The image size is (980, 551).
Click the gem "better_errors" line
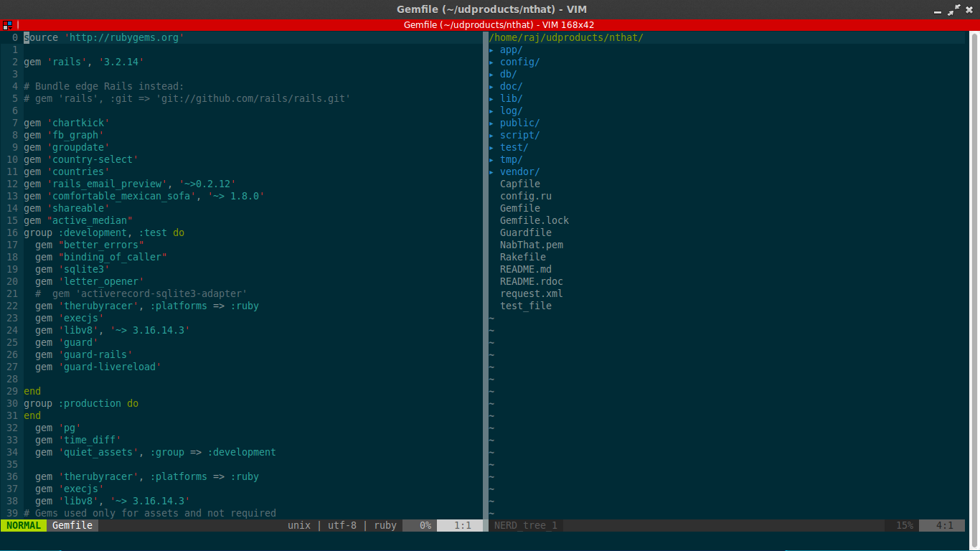90,245
